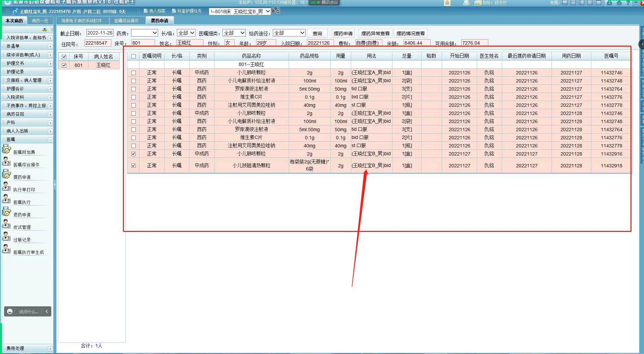
Task: Uncheck the checkbox for order 11432916
Action: 134,154
